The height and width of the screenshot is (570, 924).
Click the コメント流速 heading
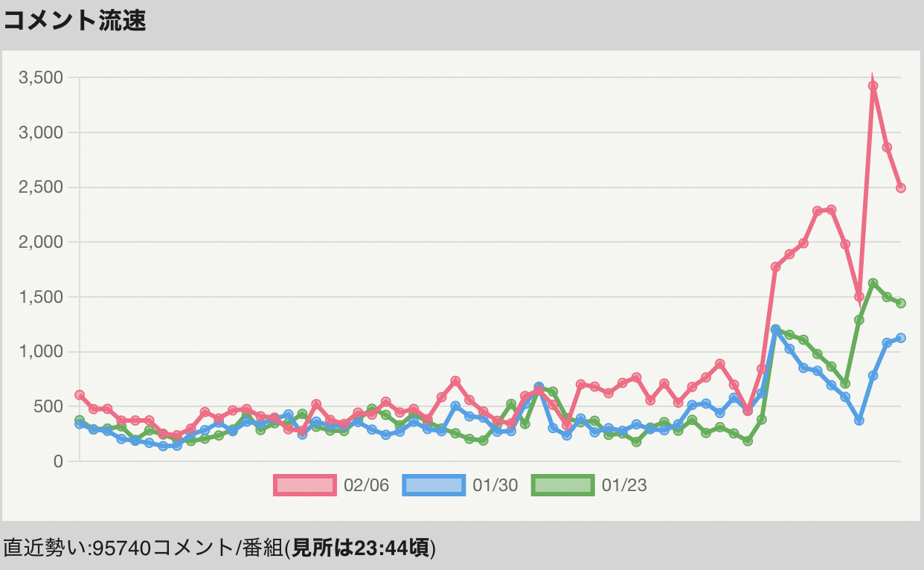tap(74, 21)
